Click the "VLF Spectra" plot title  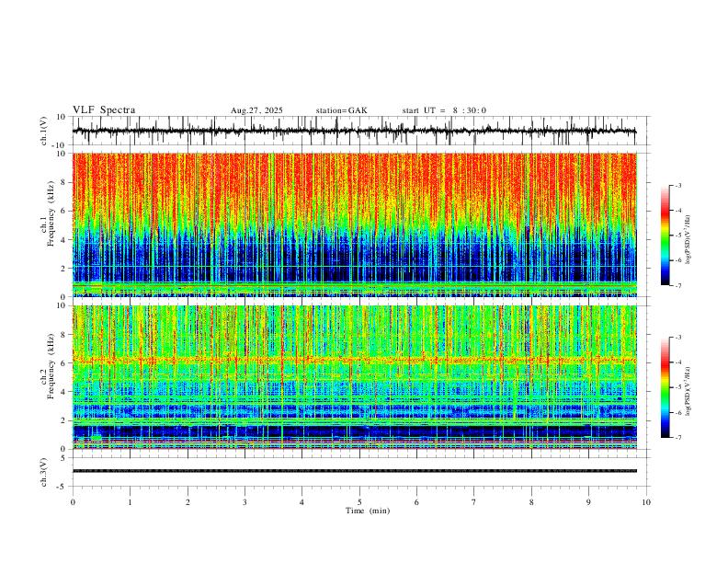click(104, 110)
